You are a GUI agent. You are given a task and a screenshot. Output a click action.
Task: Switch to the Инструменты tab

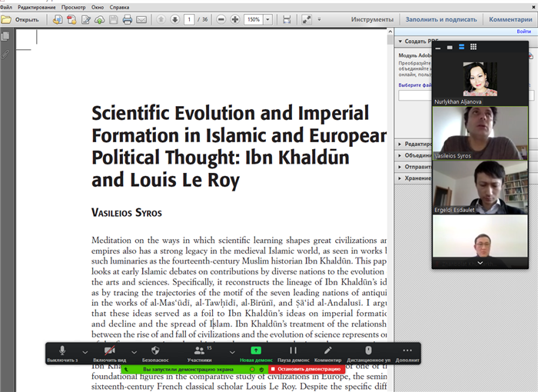372,19
